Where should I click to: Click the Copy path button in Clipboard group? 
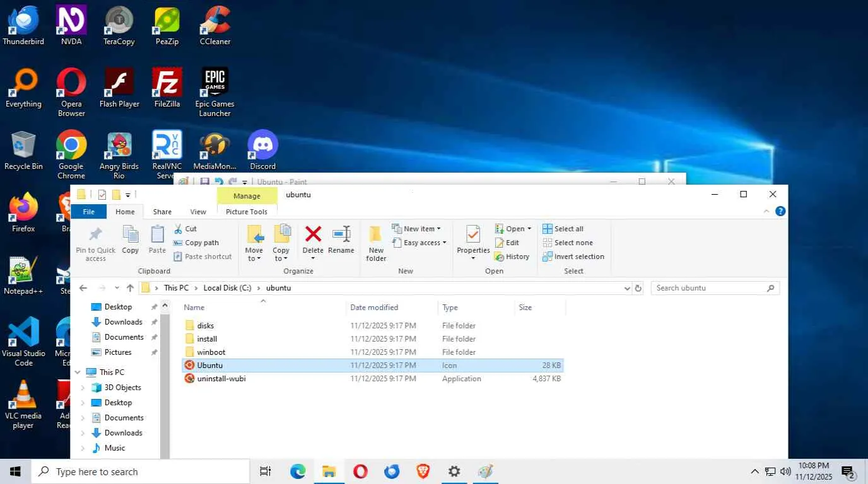196,243
